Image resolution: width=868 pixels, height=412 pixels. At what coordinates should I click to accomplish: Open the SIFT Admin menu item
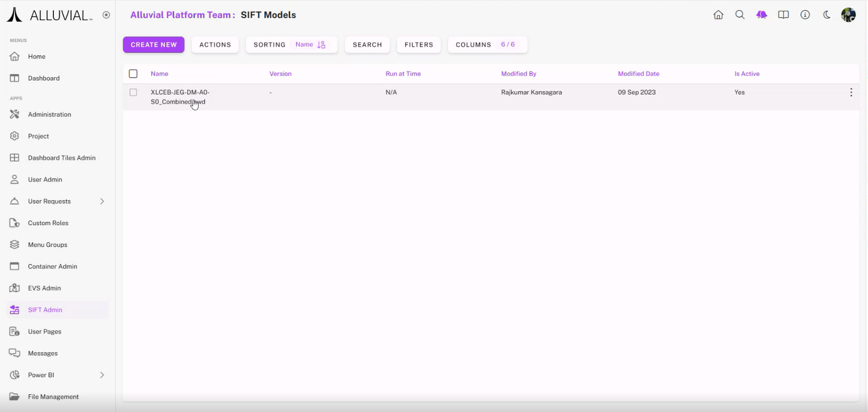tap(45, 310)
